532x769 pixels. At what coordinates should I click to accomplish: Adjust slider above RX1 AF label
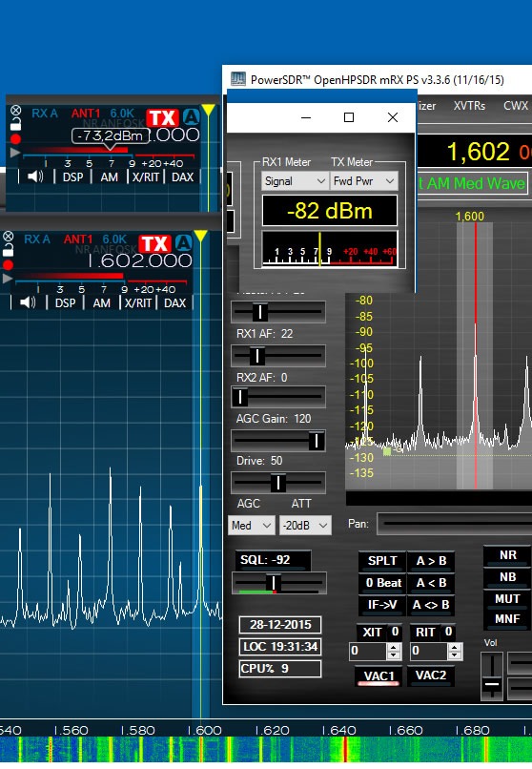[277, 312]
